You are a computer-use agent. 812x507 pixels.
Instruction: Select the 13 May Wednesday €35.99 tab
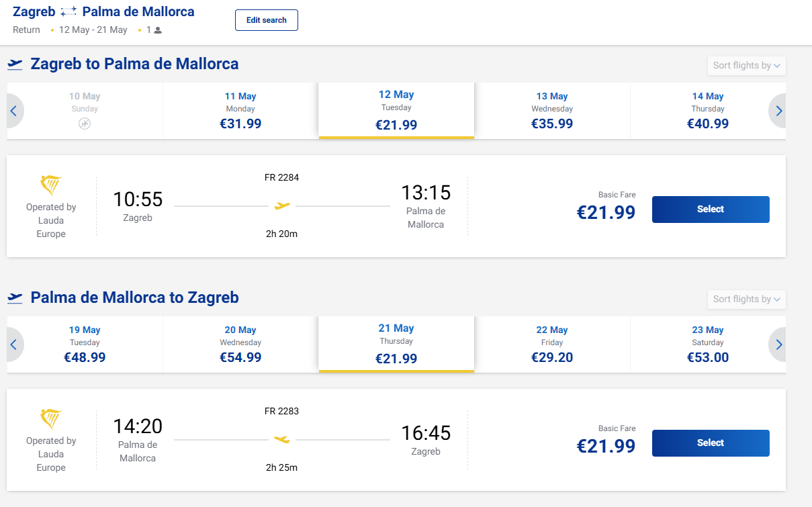coord(552,111)
